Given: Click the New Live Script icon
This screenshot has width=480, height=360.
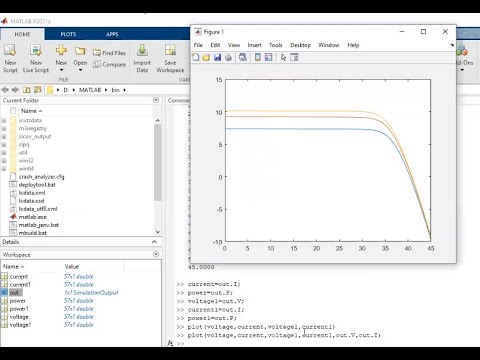Looking at the screenshot, I should 36,51.
